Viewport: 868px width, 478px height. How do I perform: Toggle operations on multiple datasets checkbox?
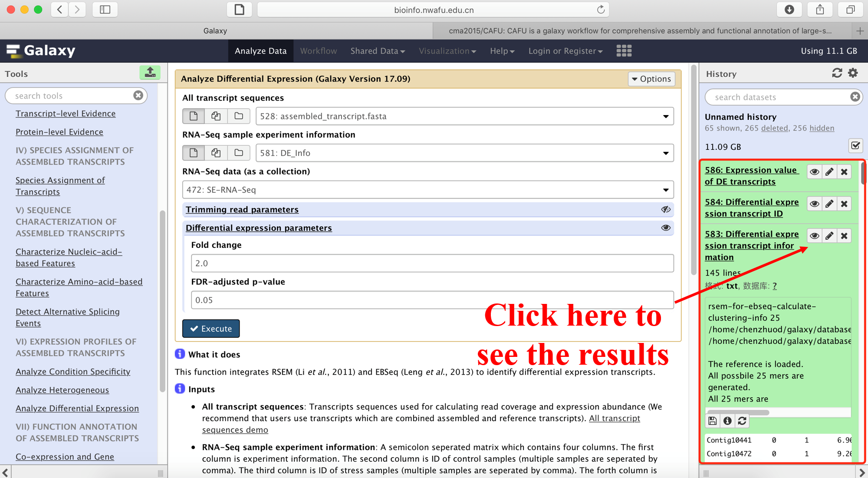(855, 146)
